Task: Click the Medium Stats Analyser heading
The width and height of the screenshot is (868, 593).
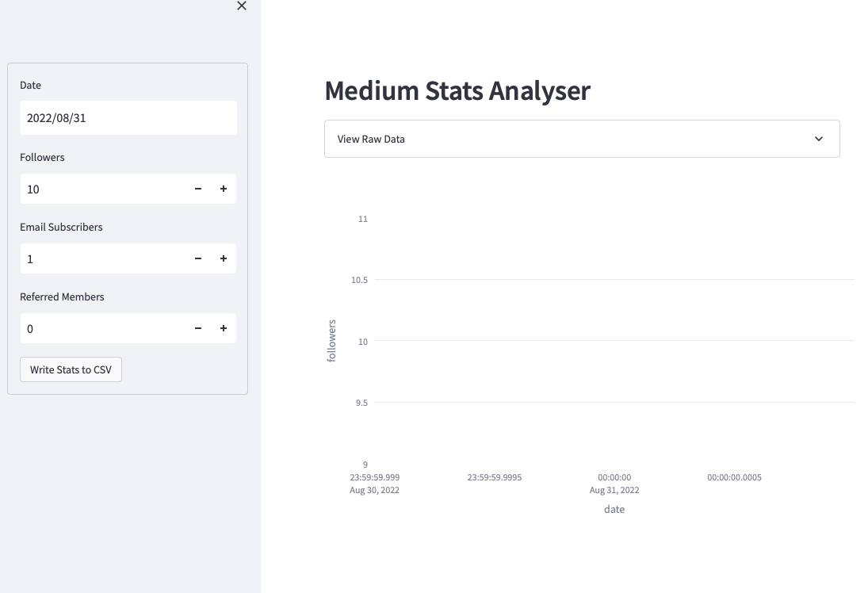Action: tap(457, 90)
